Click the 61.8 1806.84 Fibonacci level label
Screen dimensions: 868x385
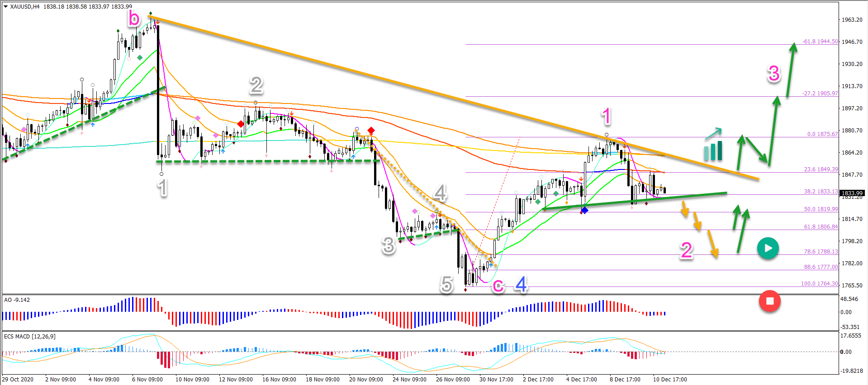pyautogui.click(x=821, y=227)
